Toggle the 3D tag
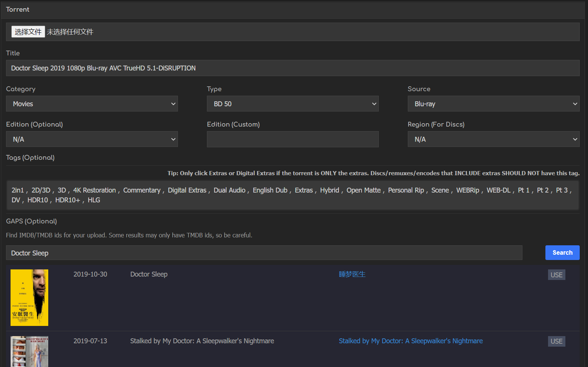This screenshot has width=588, height=367. 62,190
